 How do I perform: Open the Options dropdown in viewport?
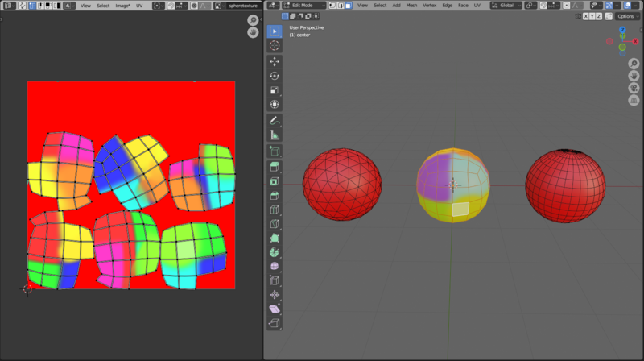point(627,16)
